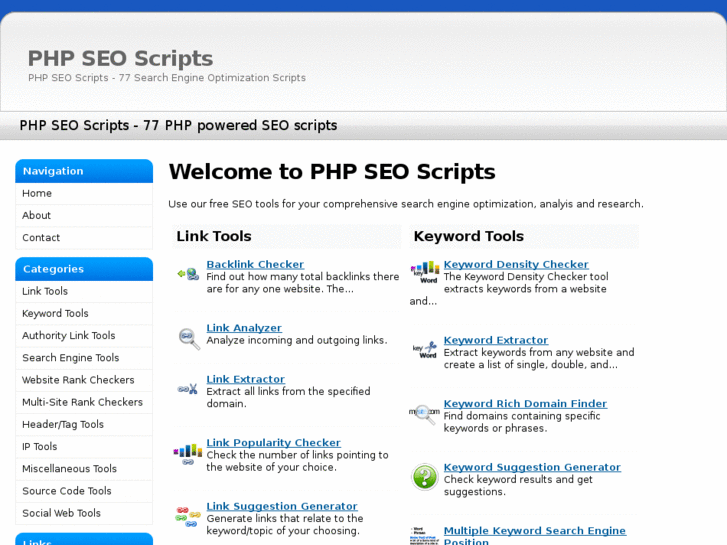Select Keyword Tools category in sidebar
The width and height of the screenshot is (727, 545).
click(x=84, y=314)
